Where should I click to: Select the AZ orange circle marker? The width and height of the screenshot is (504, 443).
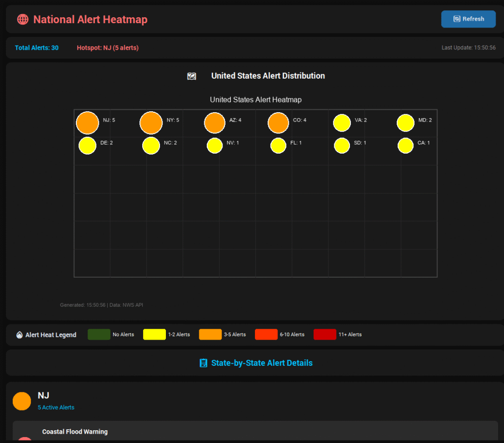point(215,123)
